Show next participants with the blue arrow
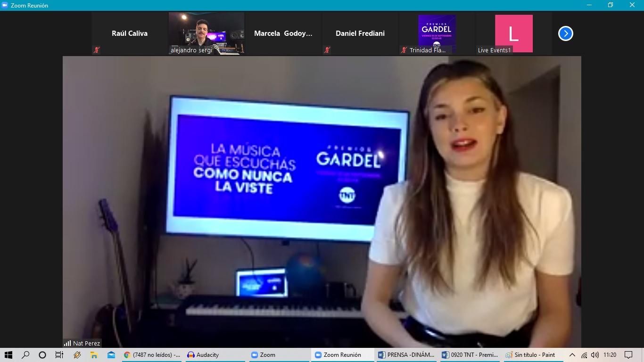Screen dimensions: 644x362 click(x=565, y=33)
